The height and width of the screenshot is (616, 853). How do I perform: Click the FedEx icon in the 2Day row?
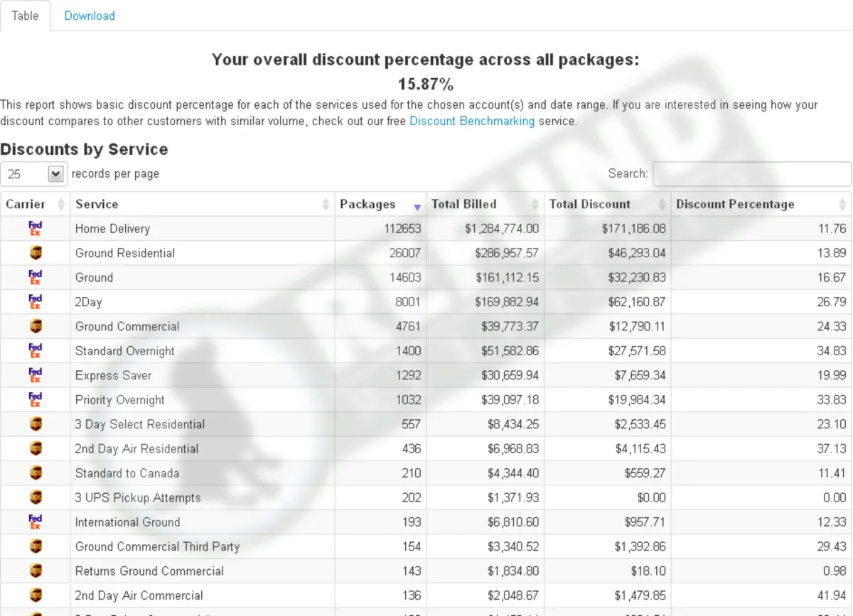(x=35, y=302)
